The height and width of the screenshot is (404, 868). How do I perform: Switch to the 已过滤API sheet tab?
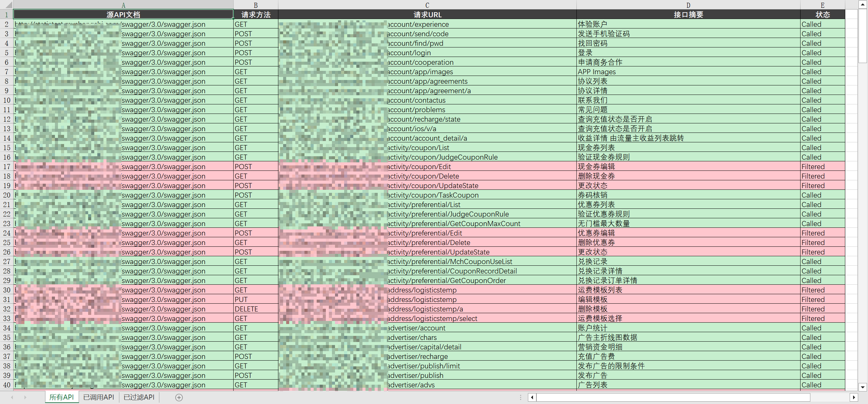click(139, 397)
